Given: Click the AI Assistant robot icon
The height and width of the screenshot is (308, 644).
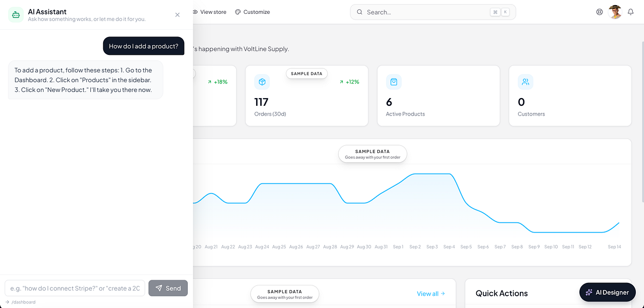Looking at the screenshot, I should [16, 15].
